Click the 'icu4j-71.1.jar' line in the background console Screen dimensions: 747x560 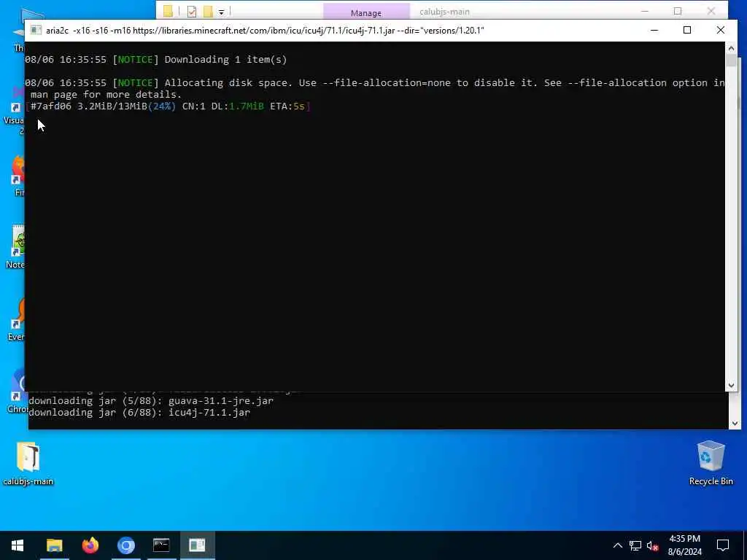tap(139, 413)
